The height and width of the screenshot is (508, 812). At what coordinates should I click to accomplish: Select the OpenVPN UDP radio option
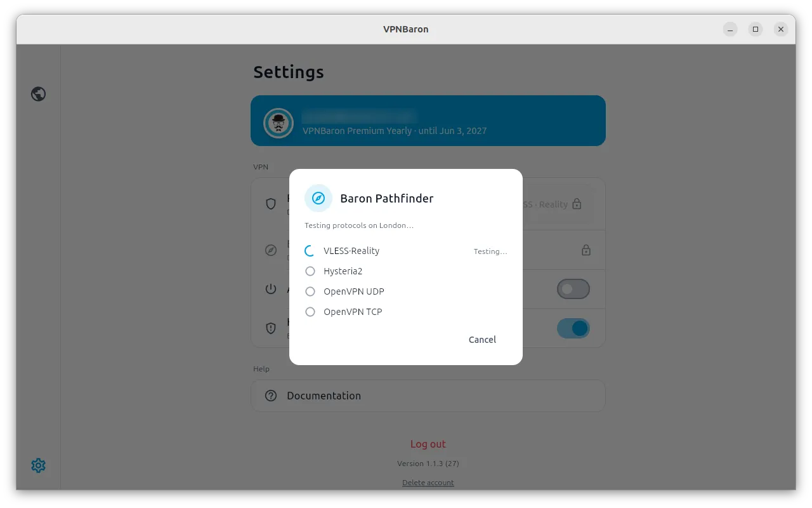(310, 291)
